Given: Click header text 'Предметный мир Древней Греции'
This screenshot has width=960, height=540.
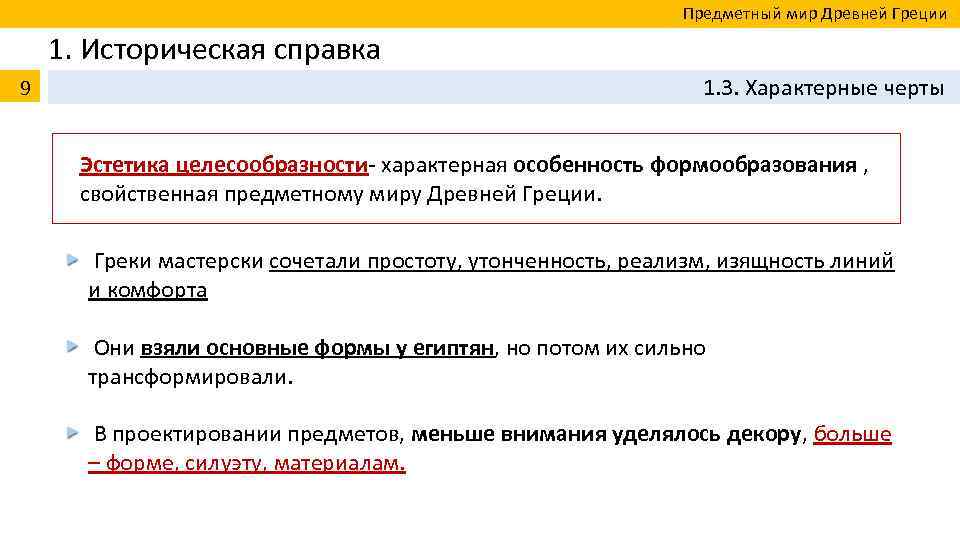Looking at the screenshot, I should pos(815,13).
